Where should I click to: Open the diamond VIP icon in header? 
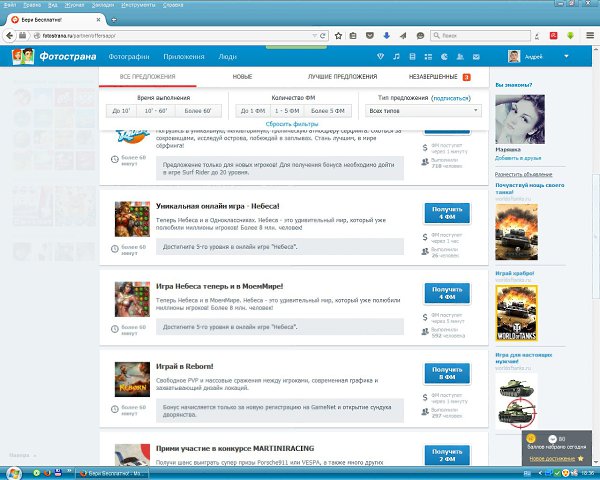[380, 57]
